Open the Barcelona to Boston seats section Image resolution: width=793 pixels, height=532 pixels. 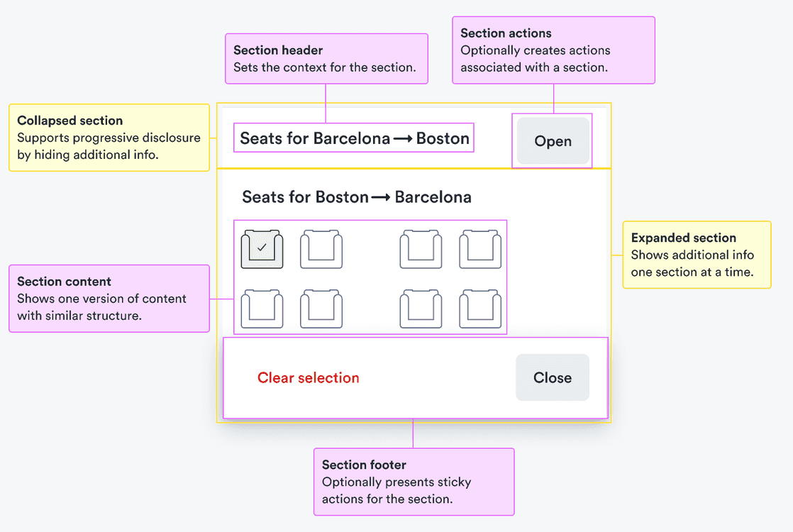pyautogui.click(x=553, y=141)
